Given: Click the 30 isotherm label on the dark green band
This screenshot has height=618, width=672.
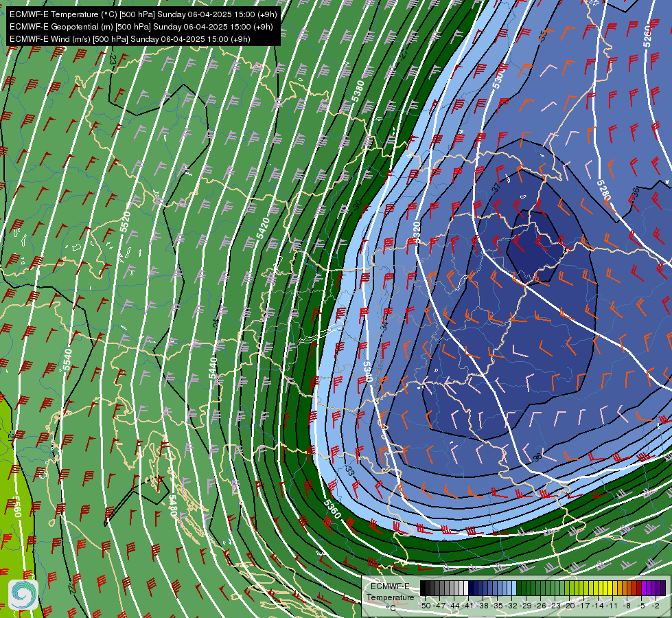Looking at the screenshot, I should pos(358,205).
